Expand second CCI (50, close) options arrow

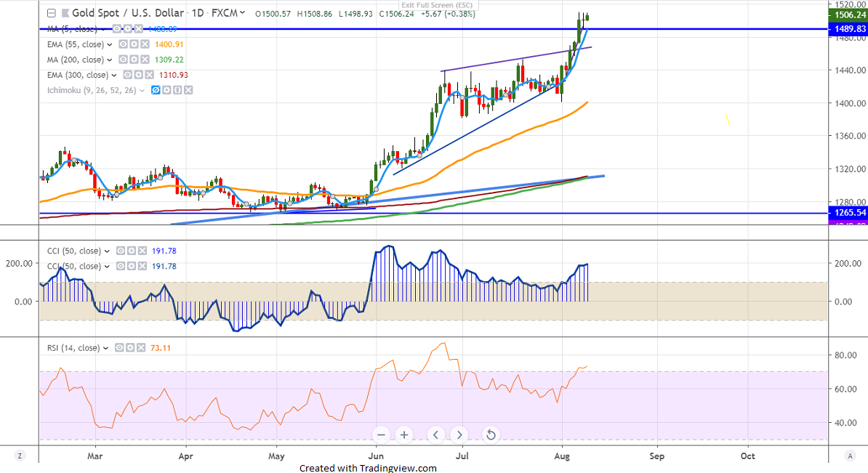[x=107, y=267]
